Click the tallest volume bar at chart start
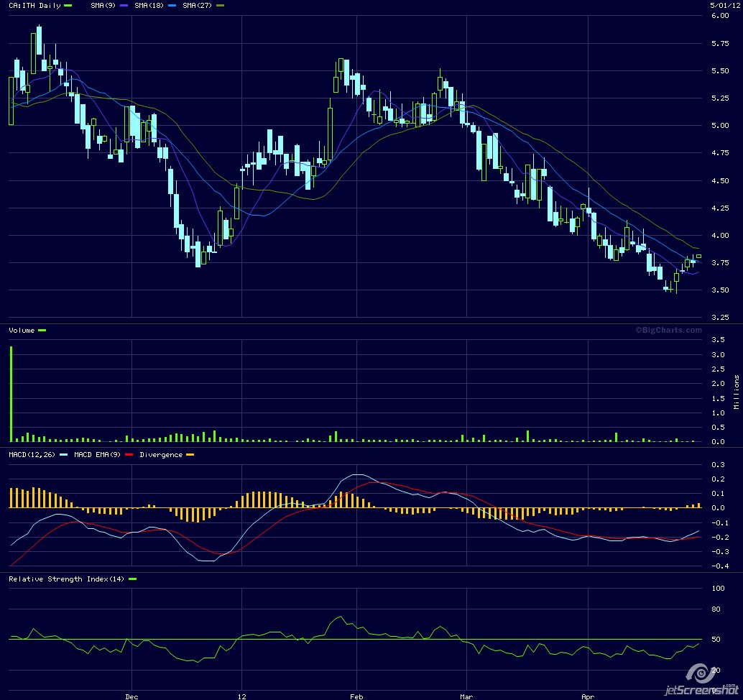This screenshot has width=743, height=700. 11,395
